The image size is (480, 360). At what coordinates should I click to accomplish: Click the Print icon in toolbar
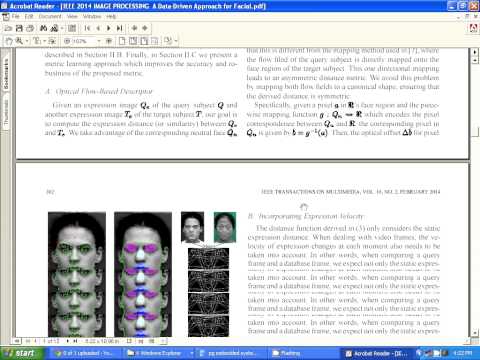[x=30, y=28]
